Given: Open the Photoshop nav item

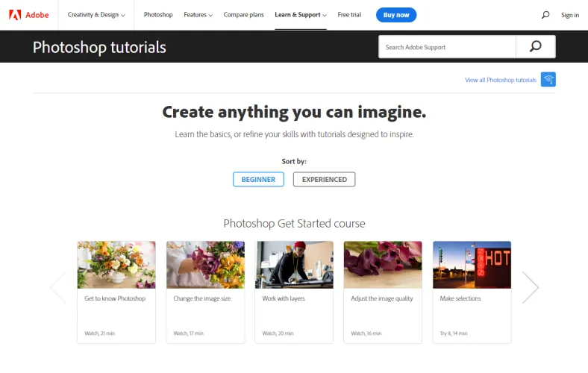Looking at the screenshot, I should pyautogui.click(x=158, y=15).
